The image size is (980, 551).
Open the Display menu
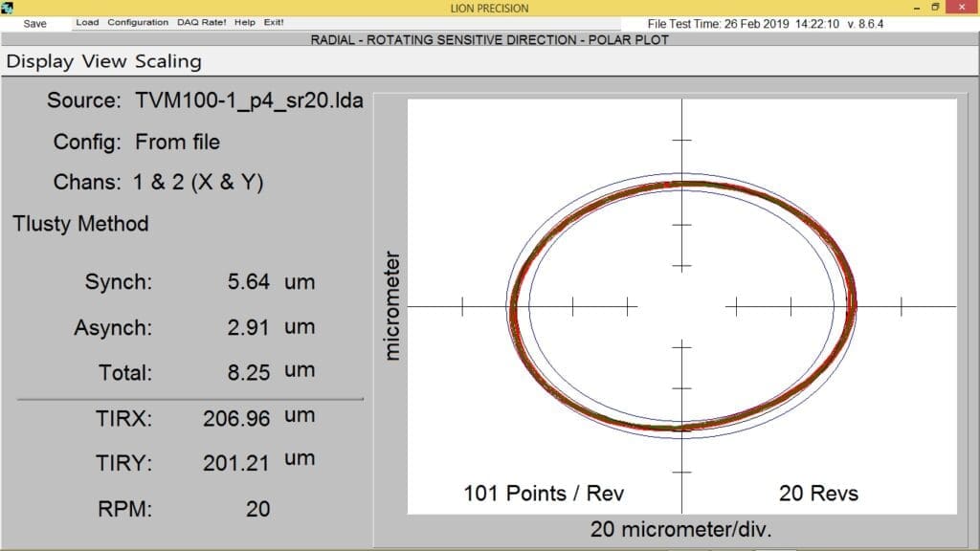(x=41, y=61)
